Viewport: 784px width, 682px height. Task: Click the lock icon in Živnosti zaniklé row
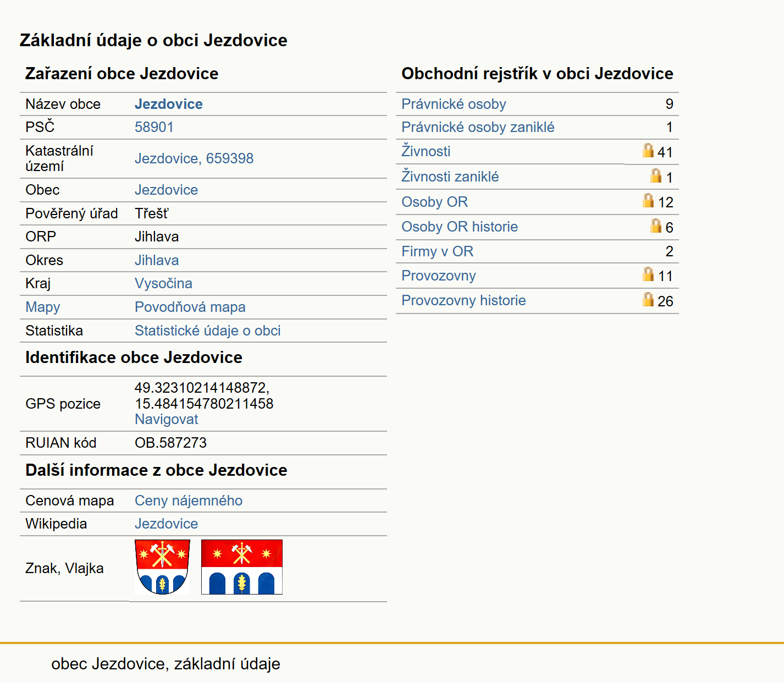pos(656,175)
